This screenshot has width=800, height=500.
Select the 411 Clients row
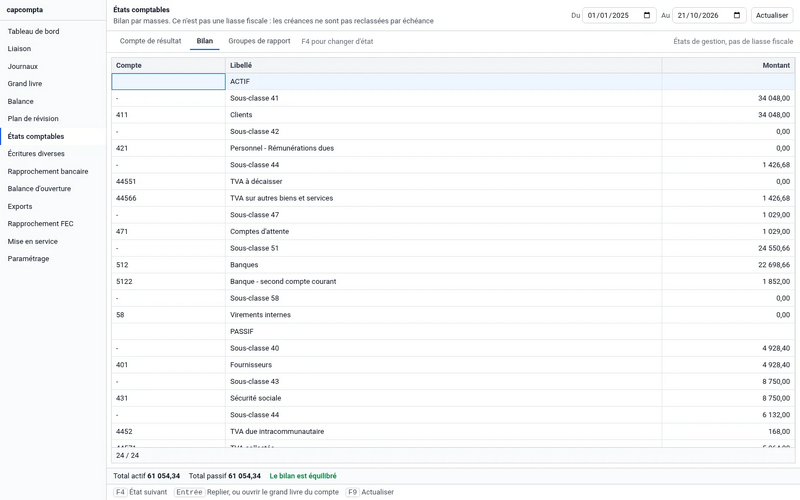click(x=453, y=115)
